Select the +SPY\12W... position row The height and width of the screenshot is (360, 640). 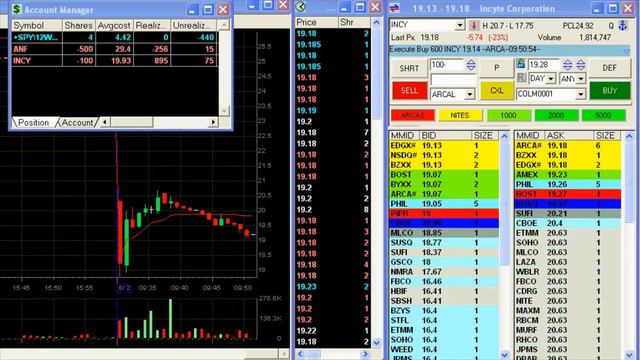(x=115, y=38)
